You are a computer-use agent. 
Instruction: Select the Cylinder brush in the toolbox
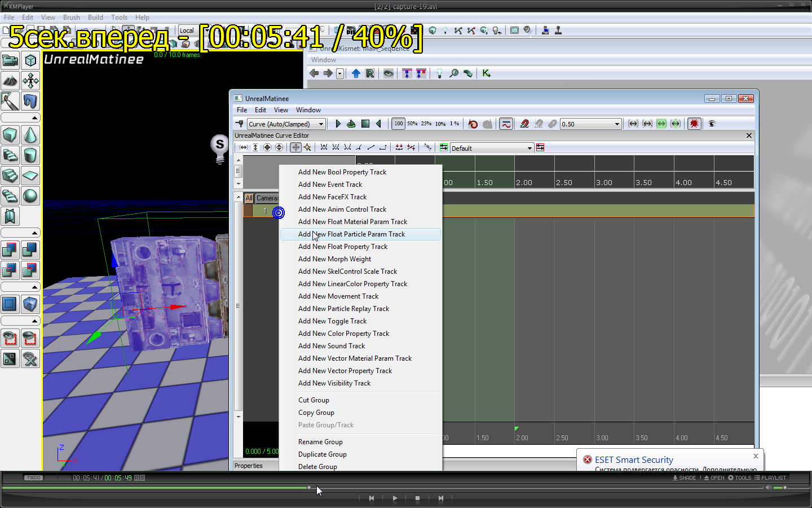coord(30,155)
